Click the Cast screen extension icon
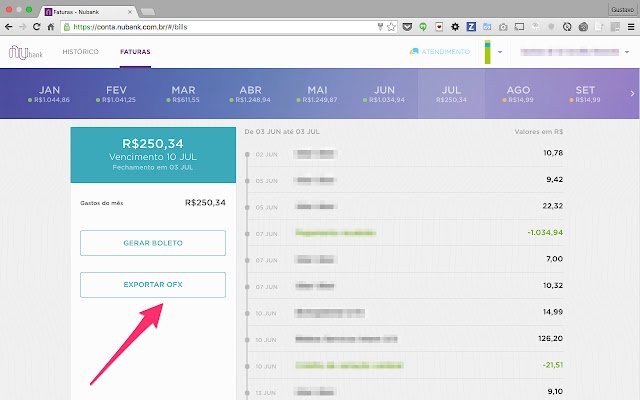 pos(519,27)
